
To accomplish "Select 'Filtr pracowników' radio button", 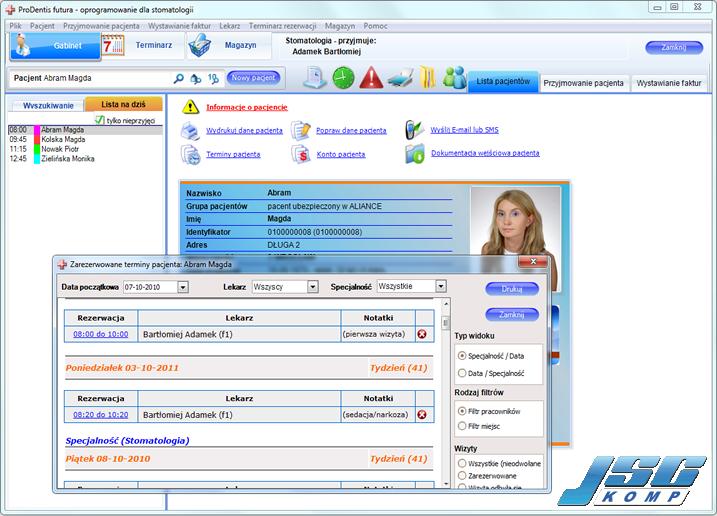I will [462, 411].
